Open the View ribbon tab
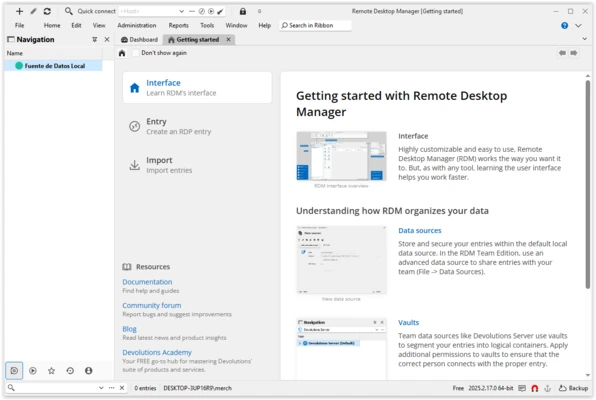Screen dimensions: 596x400 pos(99,25)
